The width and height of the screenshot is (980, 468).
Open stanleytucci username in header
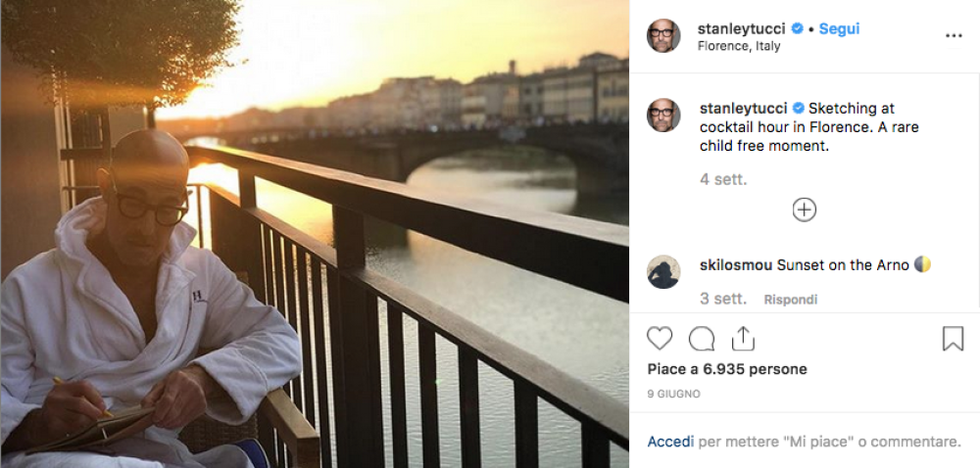[x=743, y=28]
